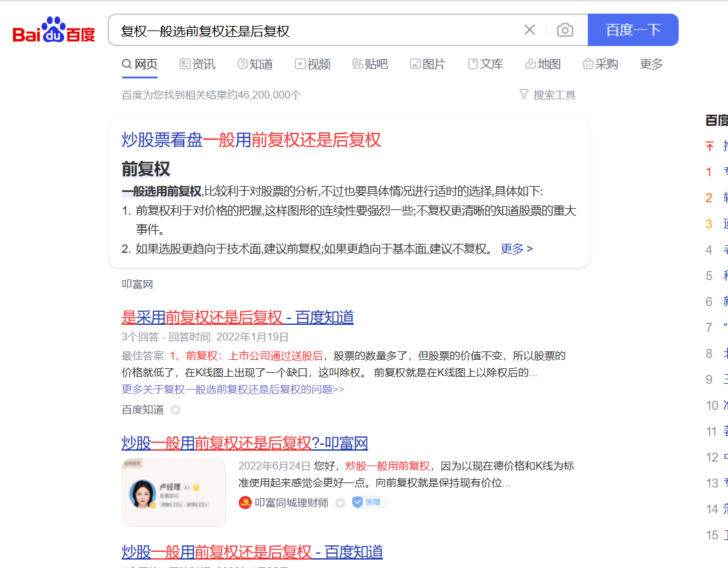
Task: Expand featured answer via 更多 > link
Action: (x=516, y=249)
